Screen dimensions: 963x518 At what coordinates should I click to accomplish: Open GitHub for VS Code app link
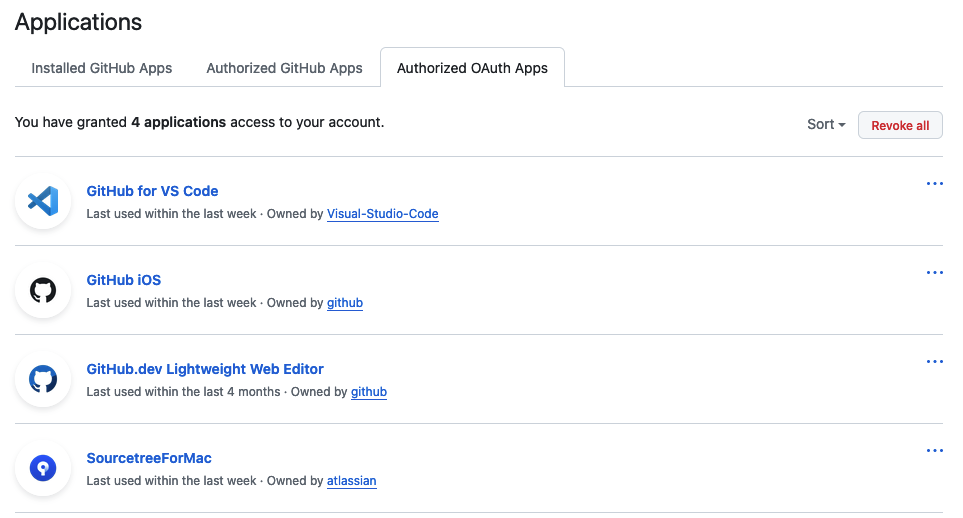(x=152, y=191)
